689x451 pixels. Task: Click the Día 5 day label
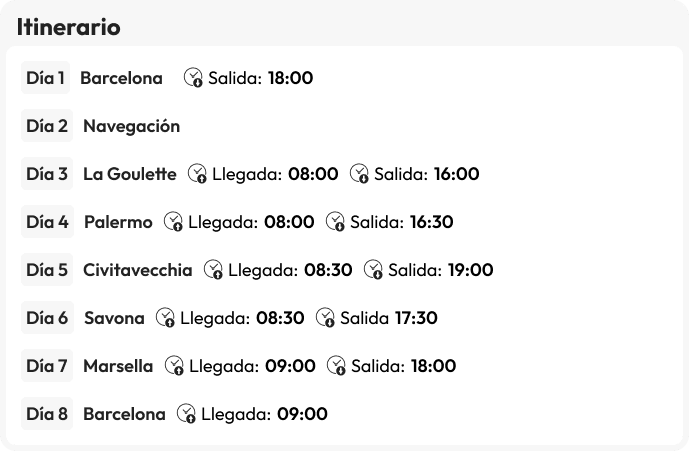coord(47,270)
